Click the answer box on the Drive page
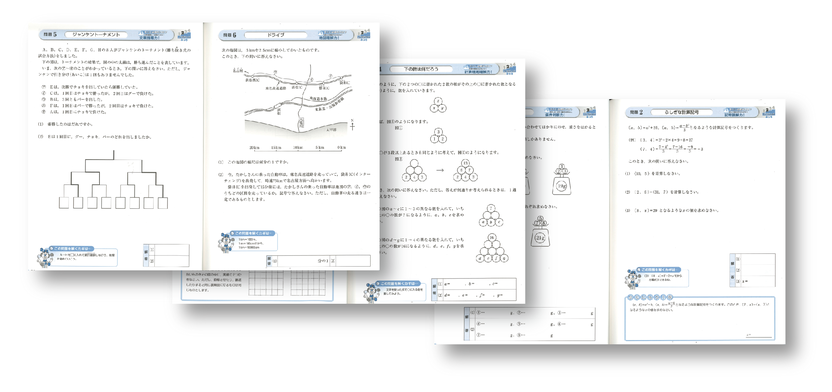 tap(318, 260)
